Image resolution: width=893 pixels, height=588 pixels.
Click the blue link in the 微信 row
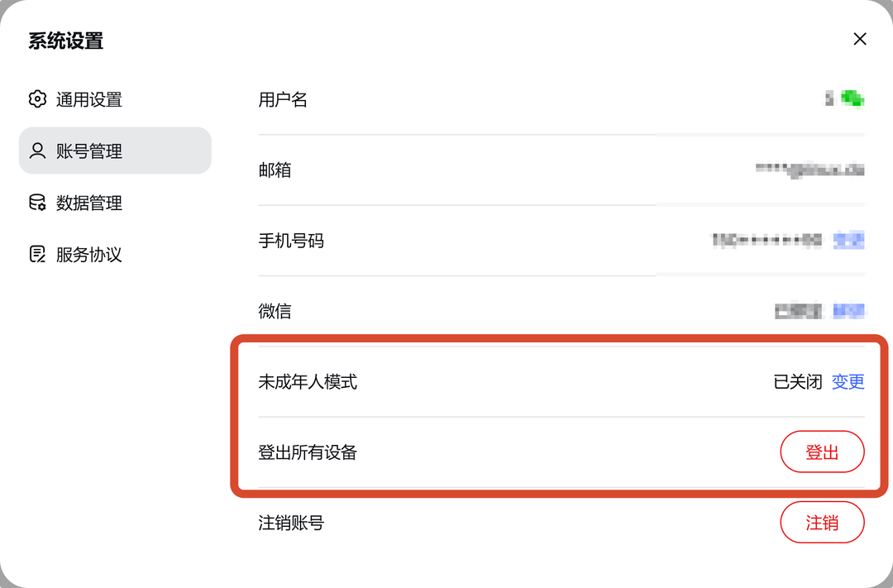point(848,310)
